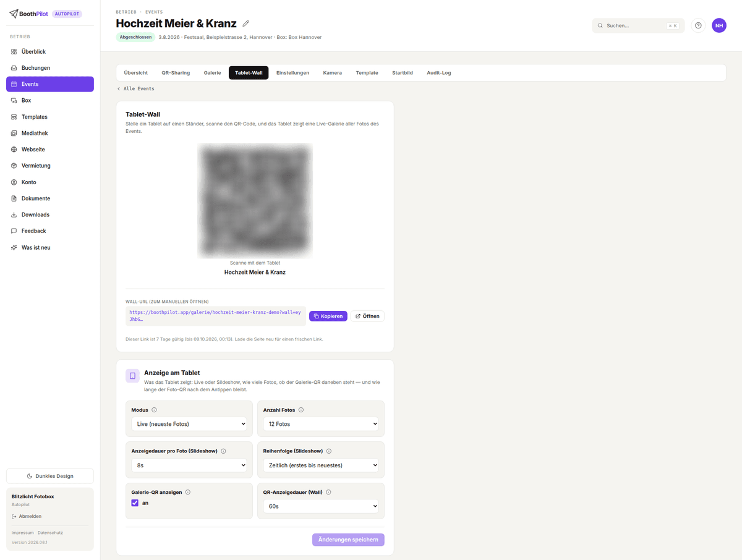Open the Anzahl Fotos dropdown
Screen dimensions: 742x560
(x=321, y=424)
